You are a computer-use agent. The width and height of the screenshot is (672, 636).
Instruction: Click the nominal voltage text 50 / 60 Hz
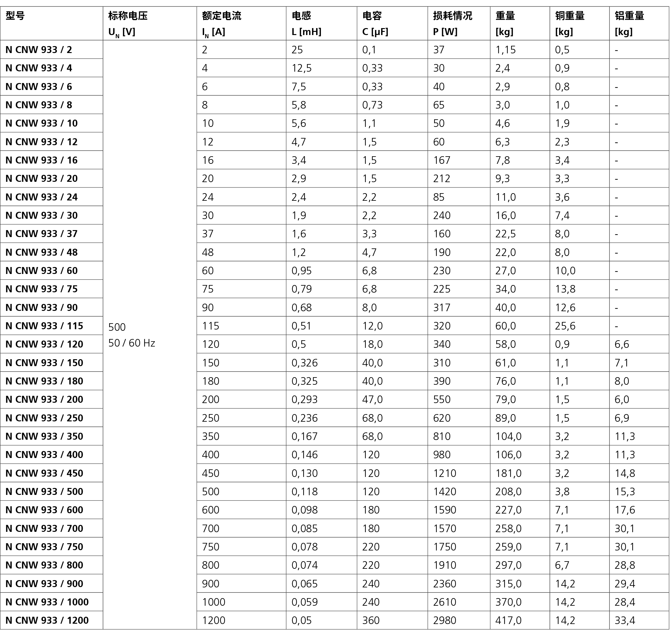[132, 343]
